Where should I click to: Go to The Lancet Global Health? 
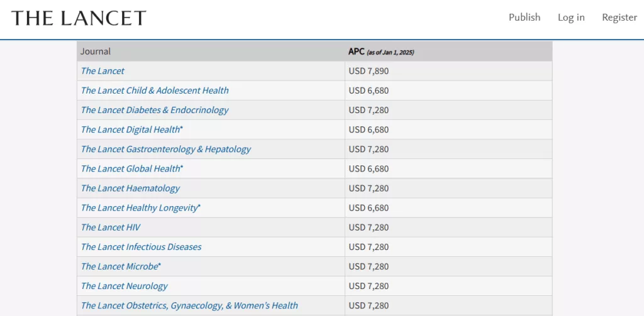(x=130, y=168)
